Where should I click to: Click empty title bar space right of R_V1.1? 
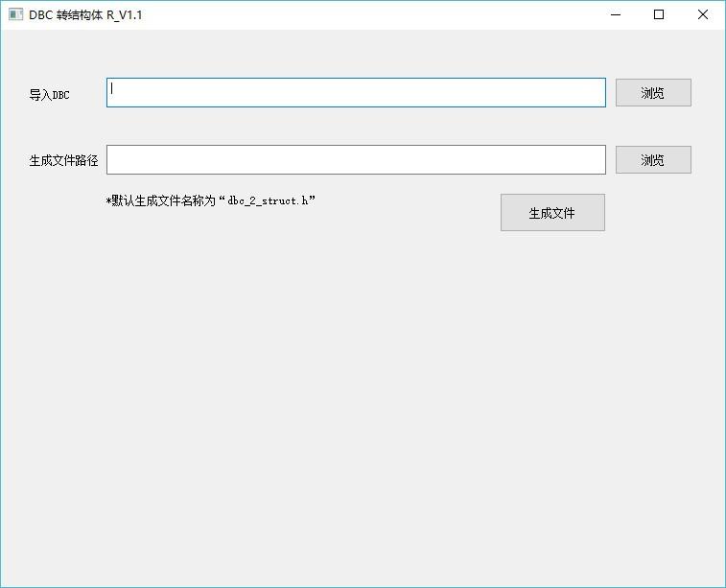[384, 14]
